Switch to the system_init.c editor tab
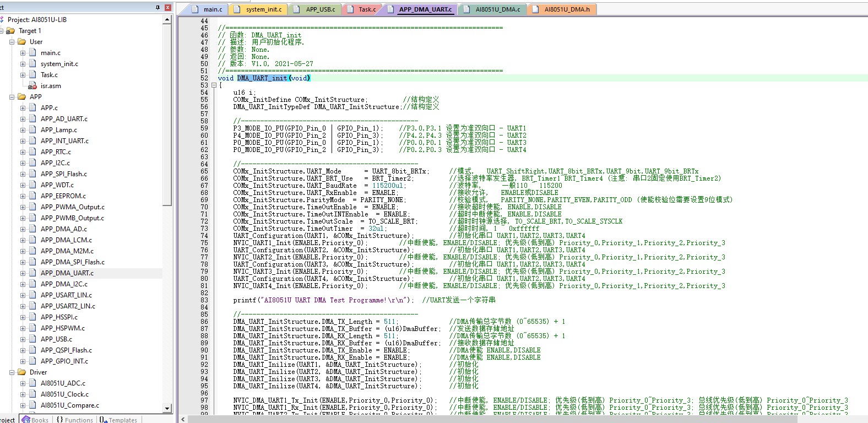868x423 pixels. [x=258, y=9]
